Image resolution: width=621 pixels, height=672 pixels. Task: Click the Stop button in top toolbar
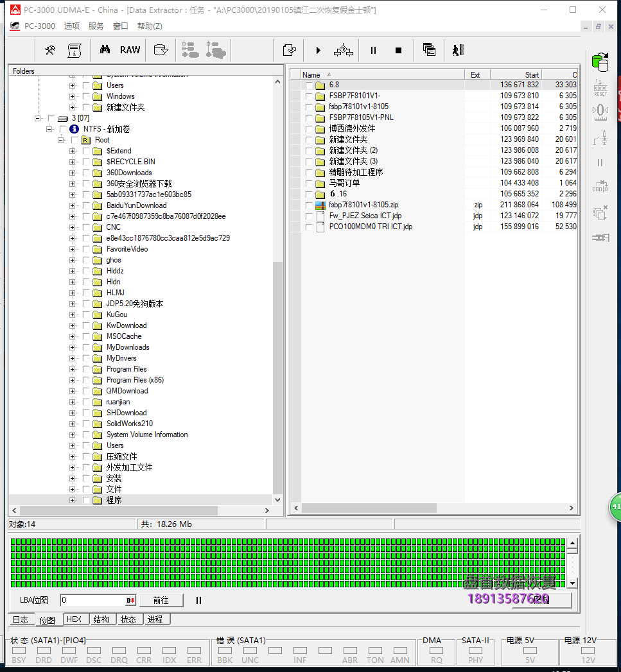[x=398, y=50]
